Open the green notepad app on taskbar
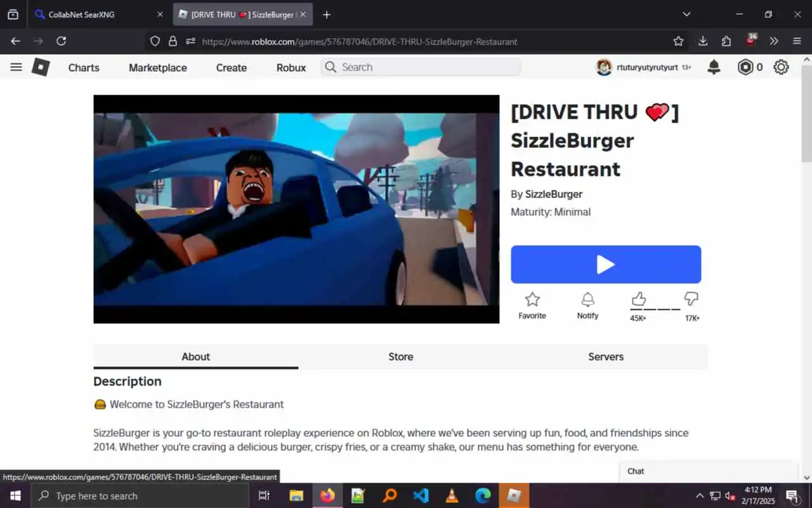812x508 pixels. click(358, 496)
